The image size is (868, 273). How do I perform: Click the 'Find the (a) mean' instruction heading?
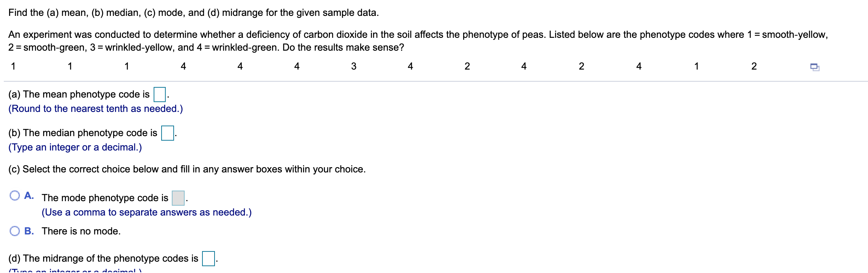coord(193,13)
